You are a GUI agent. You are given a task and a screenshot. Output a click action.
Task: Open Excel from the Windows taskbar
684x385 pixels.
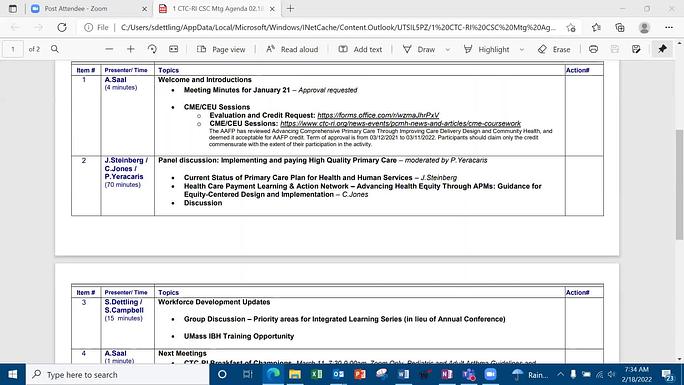317,374
